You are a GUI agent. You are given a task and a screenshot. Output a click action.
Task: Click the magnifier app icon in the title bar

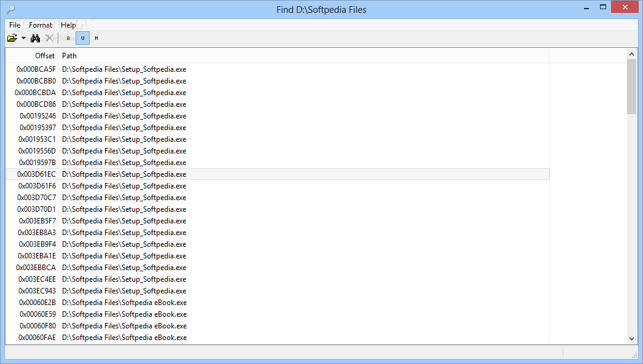point(11,9)
